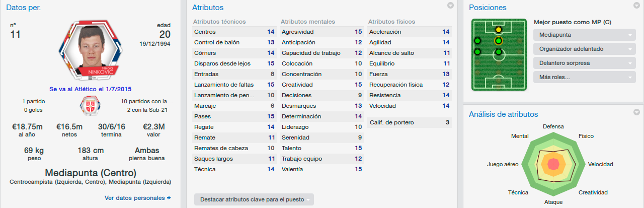644x208 pixels.
Task: Open the Posiciones panel options arrow
Action: pyautogui.click(x=636, y=6)
